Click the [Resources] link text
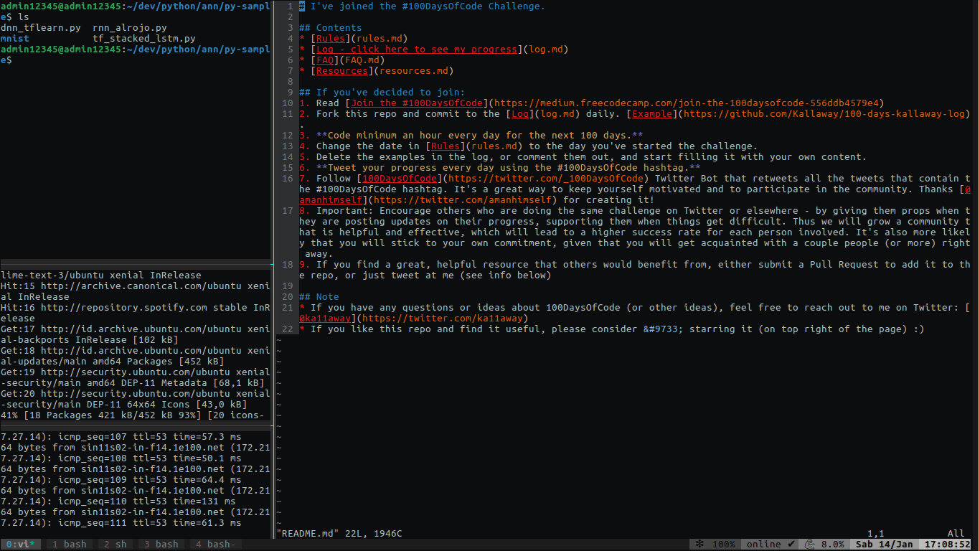 [342, 71]
